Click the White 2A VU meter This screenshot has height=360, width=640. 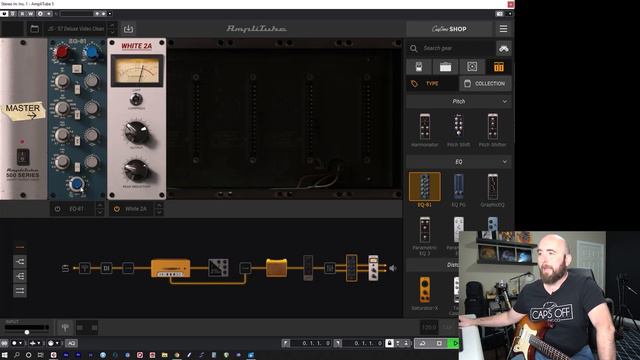(x=137, y=71)
